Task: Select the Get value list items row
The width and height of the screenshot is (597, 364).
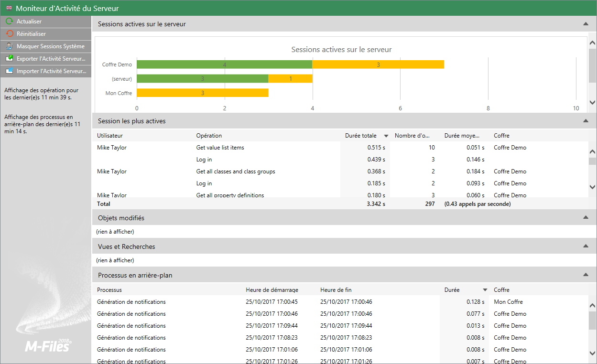Action: (220, 148)
